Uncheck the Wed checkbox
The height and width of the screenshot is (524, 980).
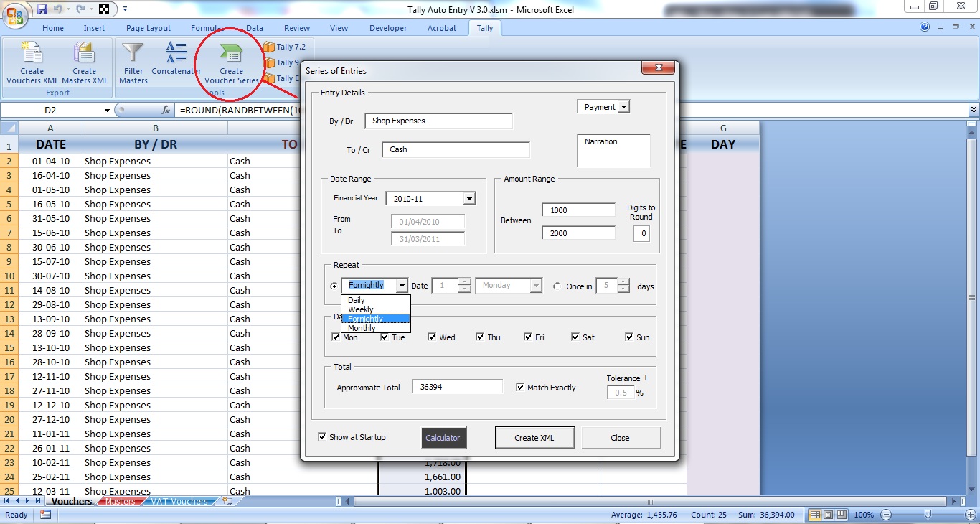pos(433,337)
